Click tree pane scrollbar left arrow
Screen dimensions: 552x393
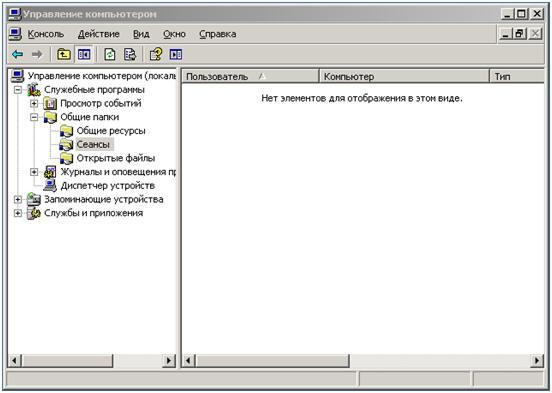coord(14,361)
